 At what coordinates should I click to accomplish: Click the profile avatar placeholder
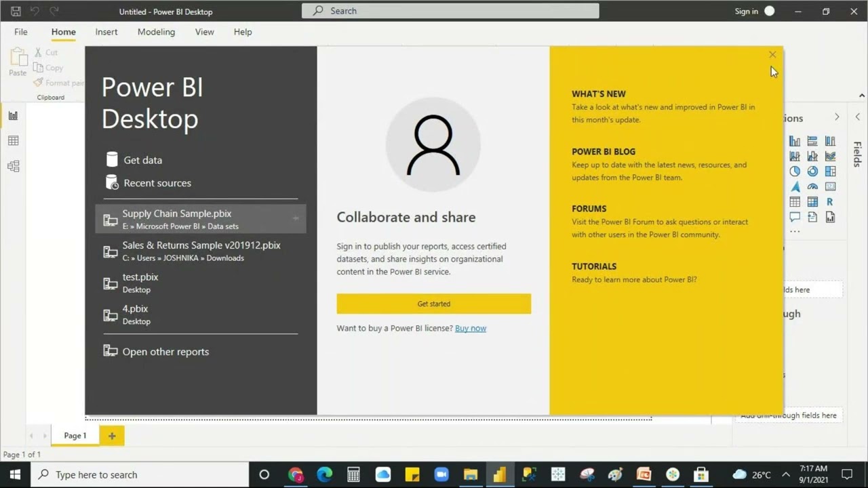(x=433, y=144)
